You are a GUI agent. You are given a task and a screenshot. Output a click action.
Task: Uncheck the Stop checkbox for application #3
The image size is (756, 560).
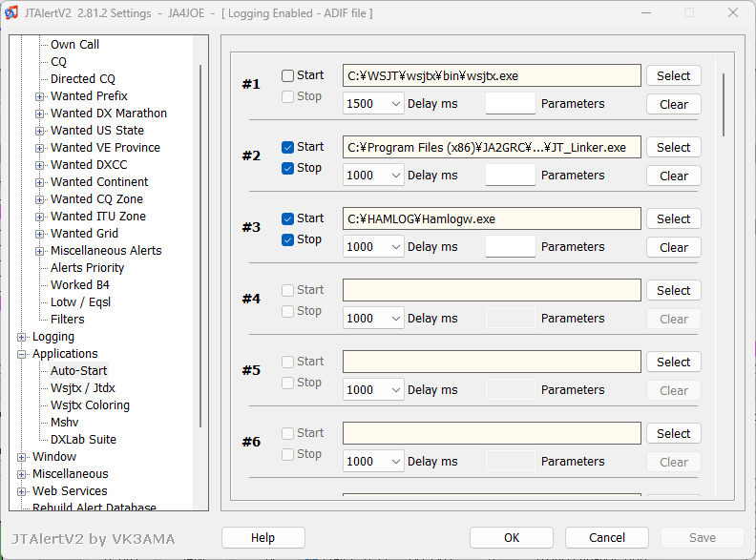click(x=288, y=239)
